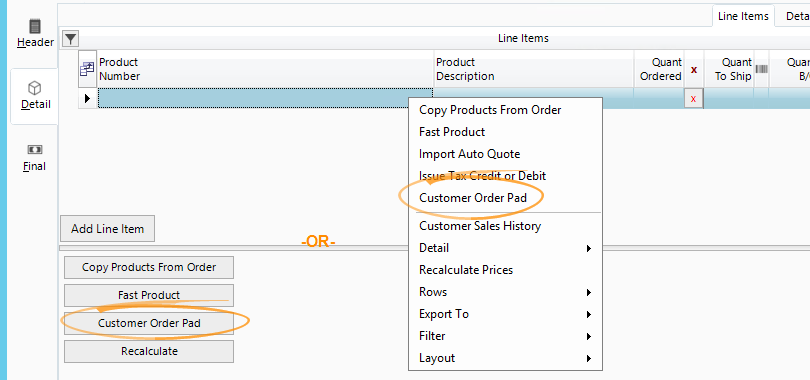Expand the Layout submenu
Viewport: 810px width, 380px height.
point(505,358)
